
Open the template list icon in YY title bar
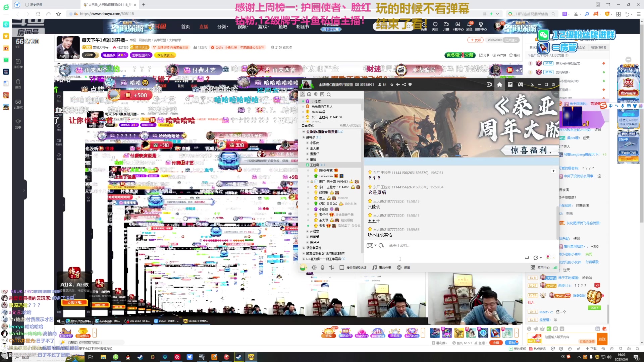pyautogui.click(x=510, y=84)
